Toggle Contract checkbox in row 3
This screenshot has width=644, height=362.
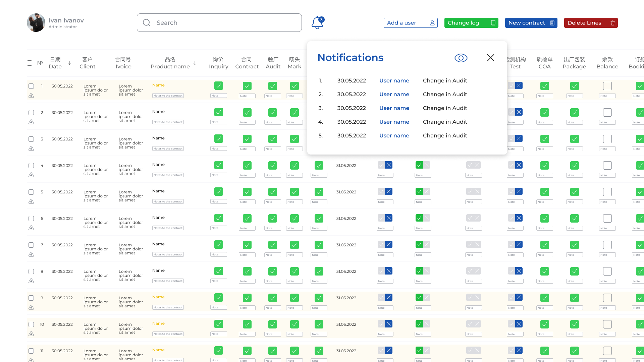click(x=247, y=139)
